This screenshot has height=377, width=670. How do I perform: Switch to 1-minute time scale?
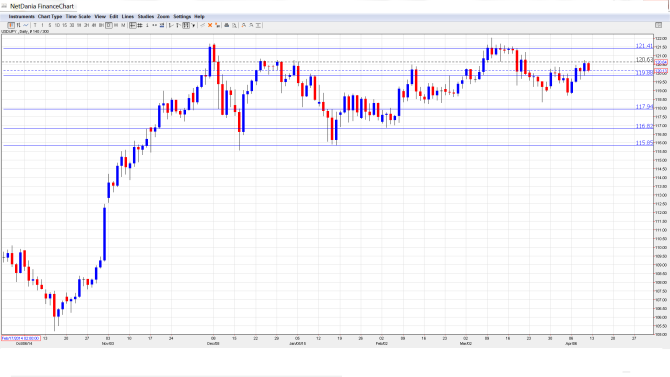(x=42, y=25)
